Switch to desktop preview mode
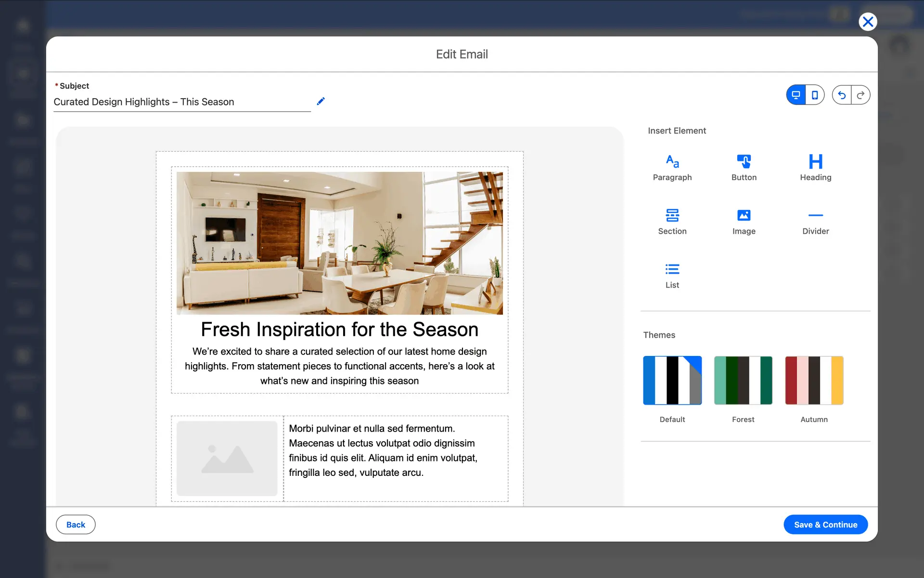 [x=796, y=95]
